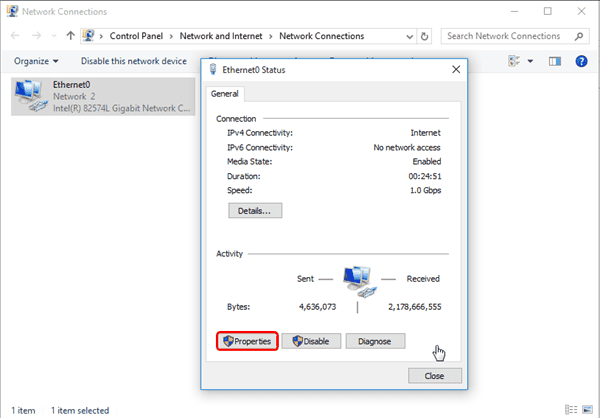Switch to large icons view in status bar
This screenshot has height=418, width=600.
587,410
